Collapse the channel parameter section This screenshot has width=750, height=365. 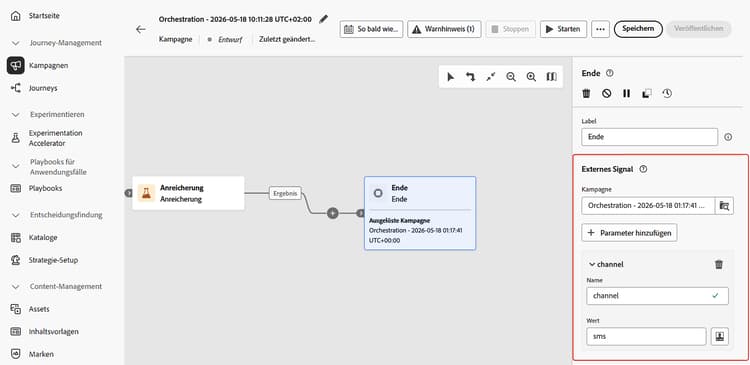pos(592,265)
